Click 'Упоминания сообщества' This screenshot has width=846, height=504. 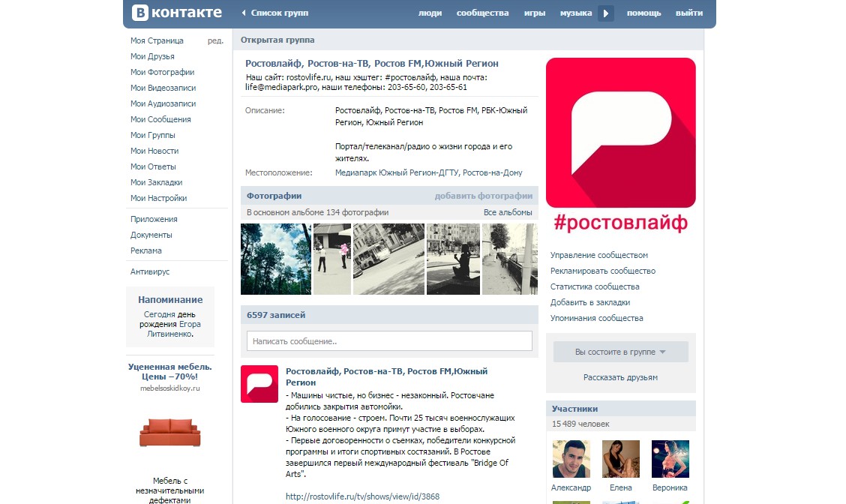point(597,318)
